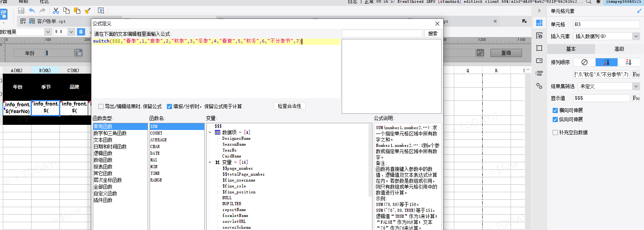
Task: Check the 补充空白数据 checkbox
Action: click(x=555, y=133)
